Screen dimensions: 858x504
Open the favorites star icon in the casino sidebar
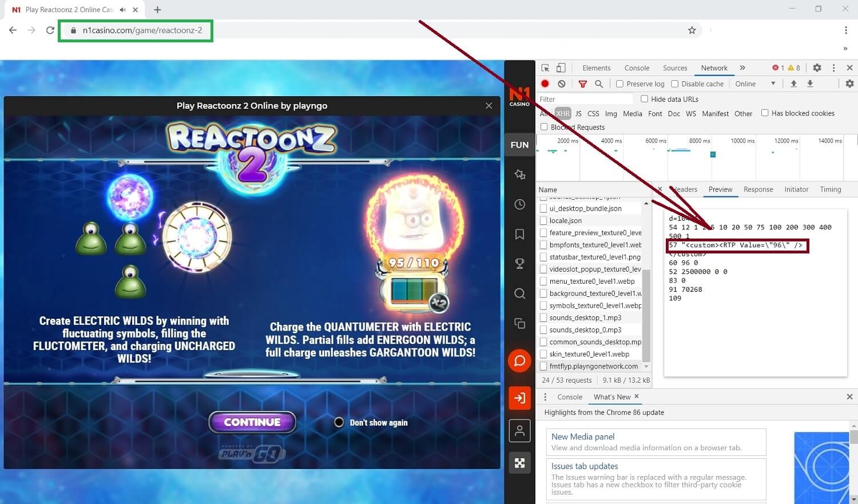pos(519,174)
